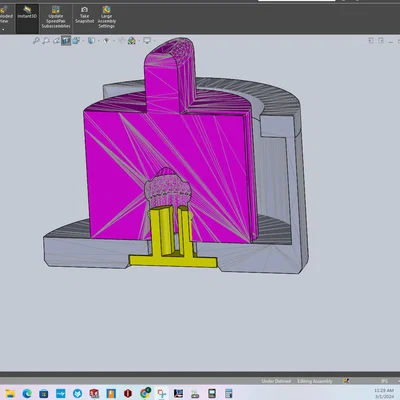Image resolution: width=400 pixels, height=400 pixels.
Task: Open the orange book app in taskbar
Action: tap(111, 393)
